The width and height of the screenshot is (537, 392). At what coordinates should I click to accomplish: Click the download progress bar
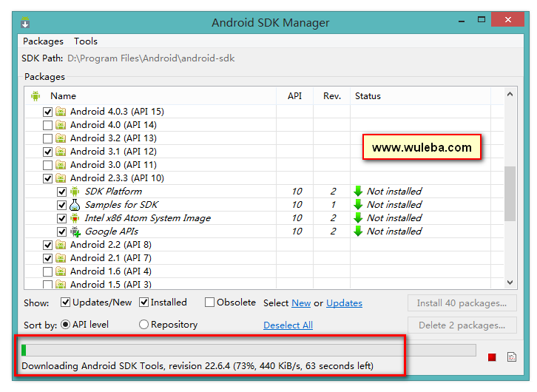tap(249, 351)
